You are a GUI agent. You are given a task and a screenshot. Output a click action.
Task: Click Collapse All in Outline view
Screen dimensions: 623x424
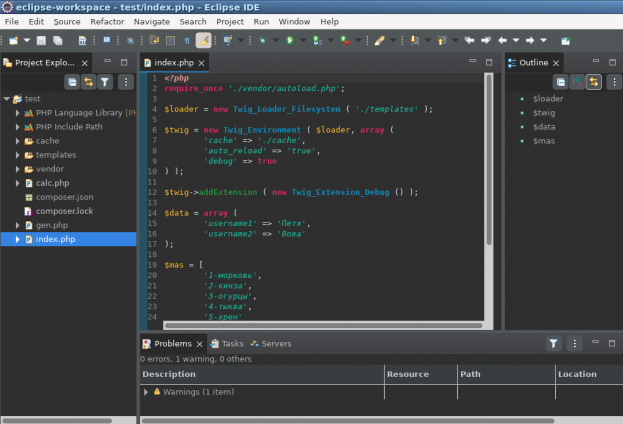coord(561,82)
